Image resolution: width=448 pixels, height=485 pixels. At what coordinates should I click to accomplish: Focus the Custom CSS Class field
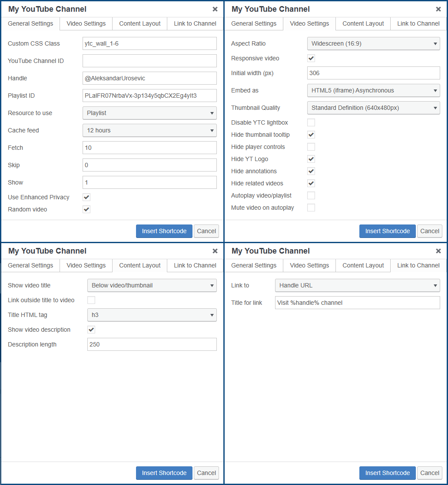(149, 43)
